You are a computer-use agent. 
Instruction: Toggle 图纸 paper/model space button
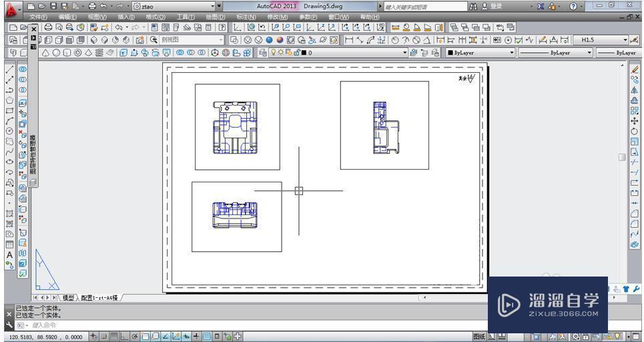[479, 336]
